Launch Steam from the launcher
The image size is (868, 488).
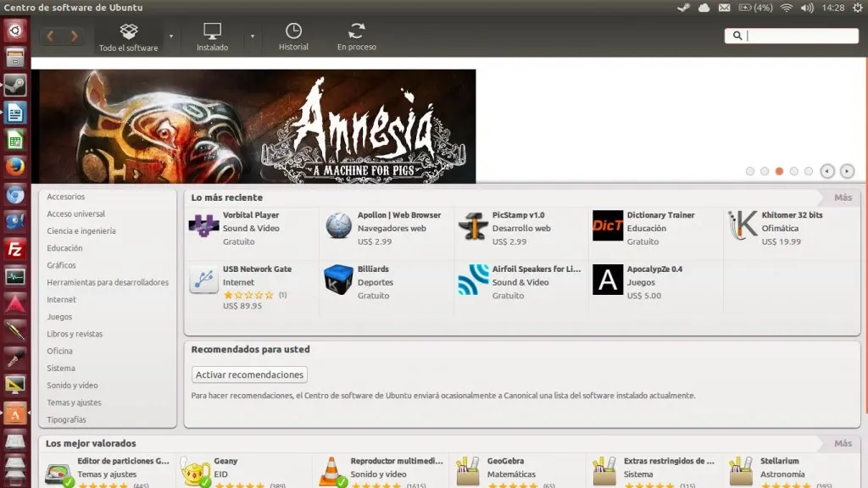coord(15,86)
